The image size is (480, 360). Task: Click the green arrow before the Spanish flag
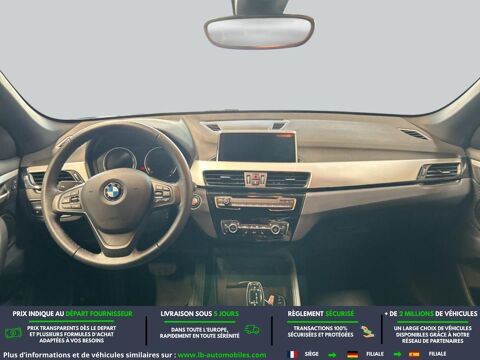click(x=397, y=354)
